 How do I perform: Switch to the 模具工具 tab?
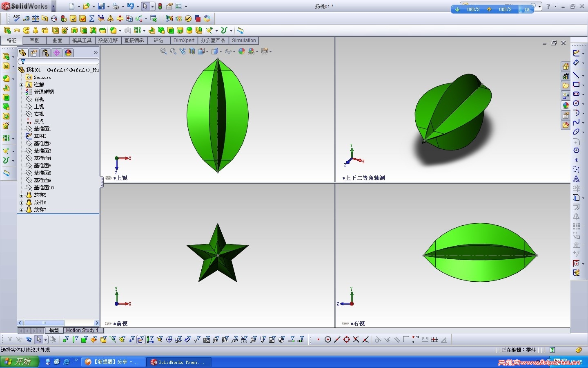pos(82,40)
